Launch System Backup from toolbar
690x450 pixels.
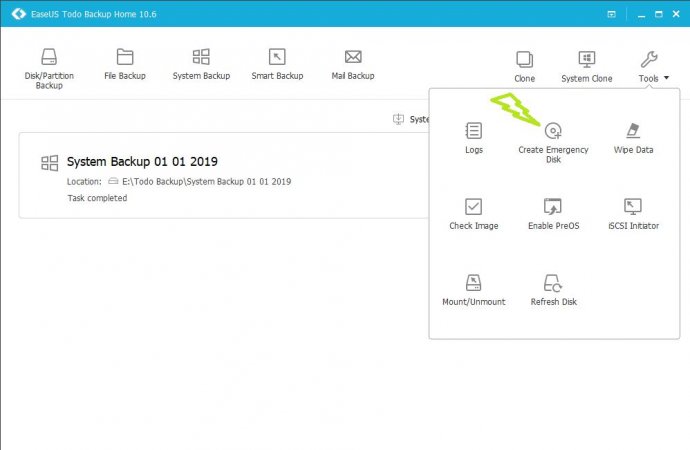201,64
